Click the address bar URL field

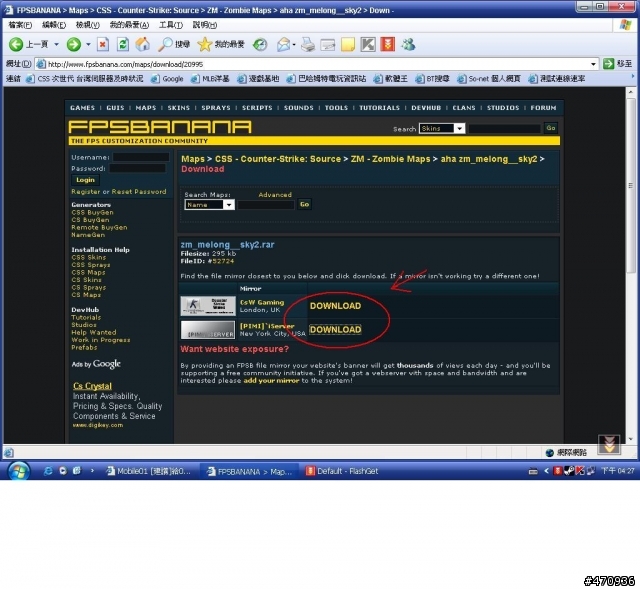coord(313,64)
